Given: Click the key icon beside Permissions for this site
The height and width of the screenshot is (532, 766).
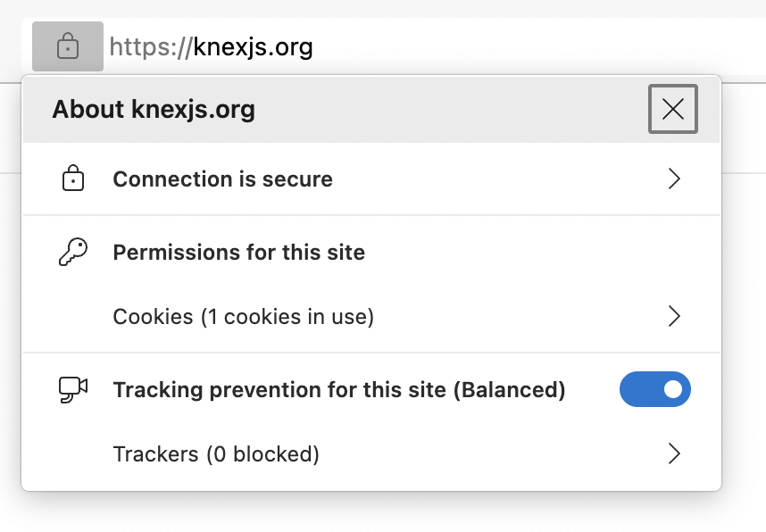Looking at the screenshot, I should click(74, 252).
